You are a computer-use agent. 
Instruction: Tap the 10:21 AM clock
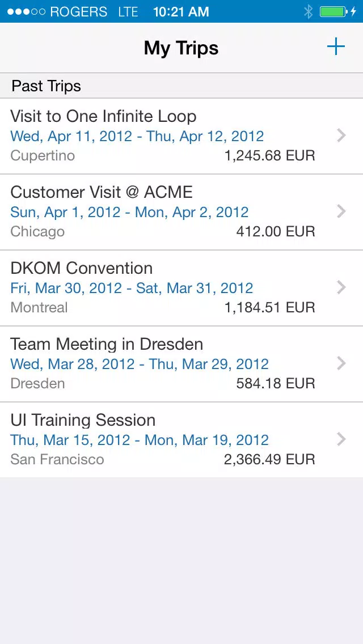click(181, 11)
